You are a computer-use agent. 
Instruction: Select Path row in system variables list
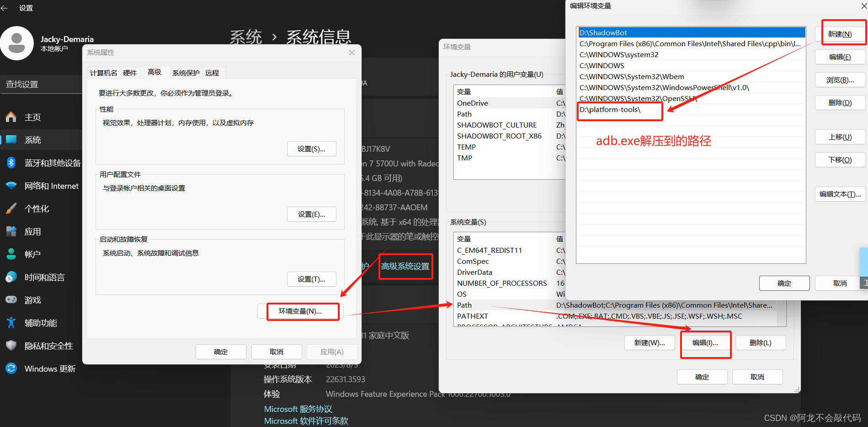coord(616,305)
